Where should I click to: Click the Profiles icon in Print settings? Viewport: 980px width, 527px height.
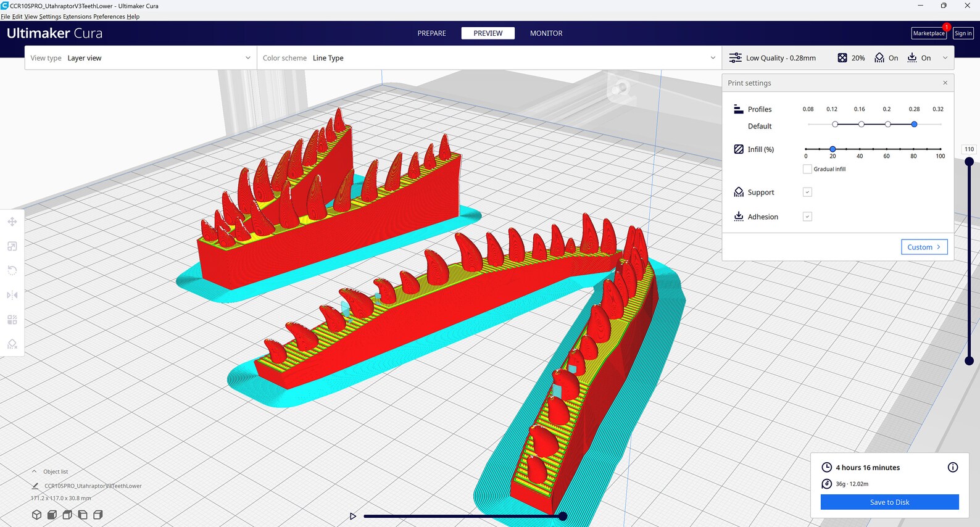pyautogui.click(x=739, y=109)
